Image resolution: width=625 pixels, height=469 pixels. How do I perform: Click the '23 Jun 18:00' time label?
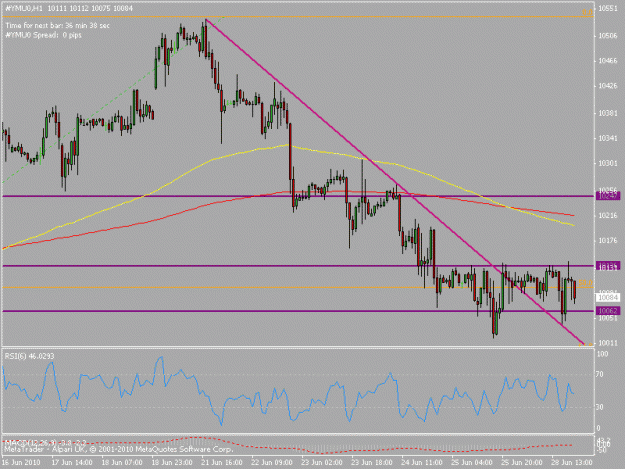click(x=372, y=462)
